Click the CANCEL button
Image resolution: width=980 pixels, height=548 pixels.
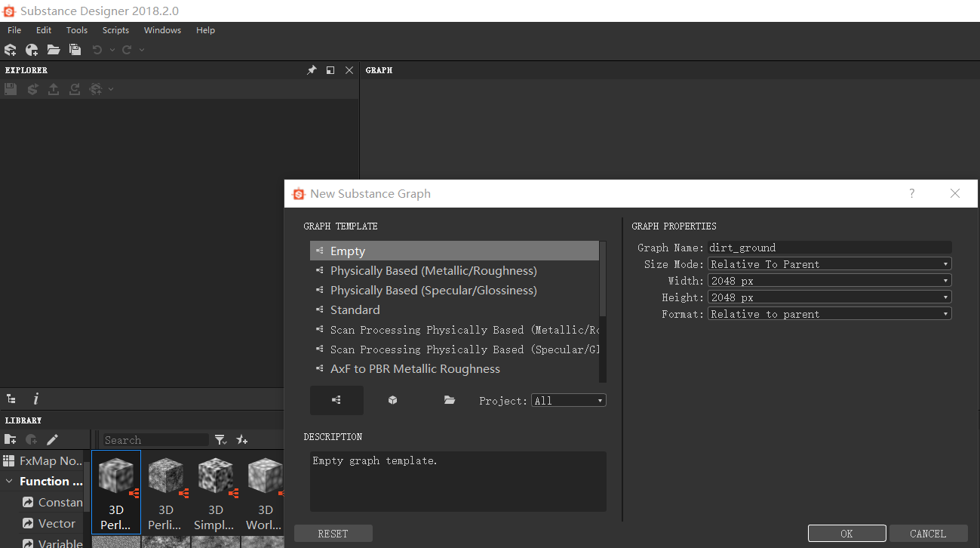(928, 534)
